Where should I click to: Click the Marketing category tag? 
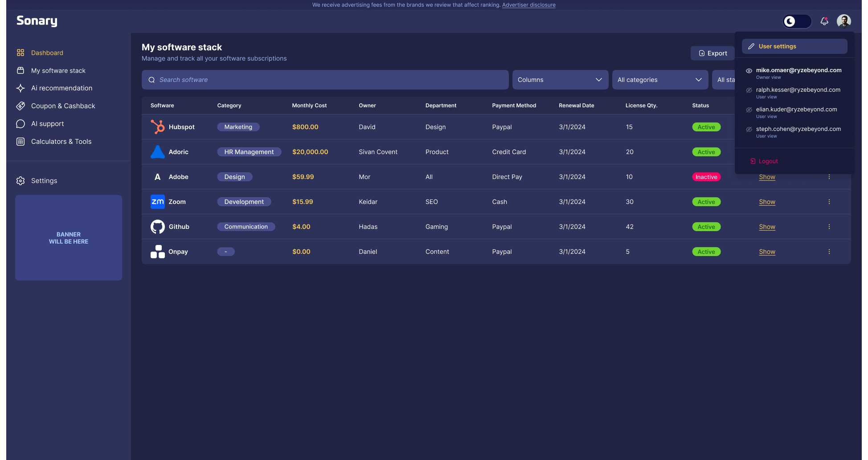point(238,127)
